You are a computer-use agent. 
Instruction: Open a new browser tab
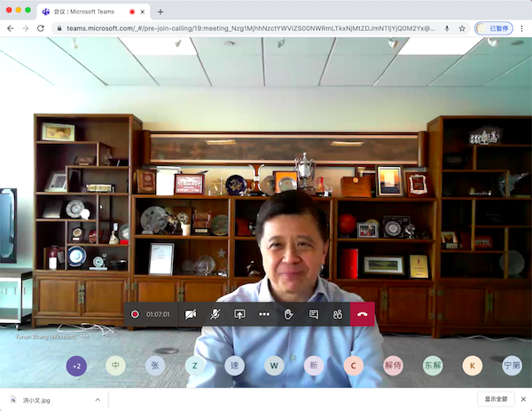(160, 12)
